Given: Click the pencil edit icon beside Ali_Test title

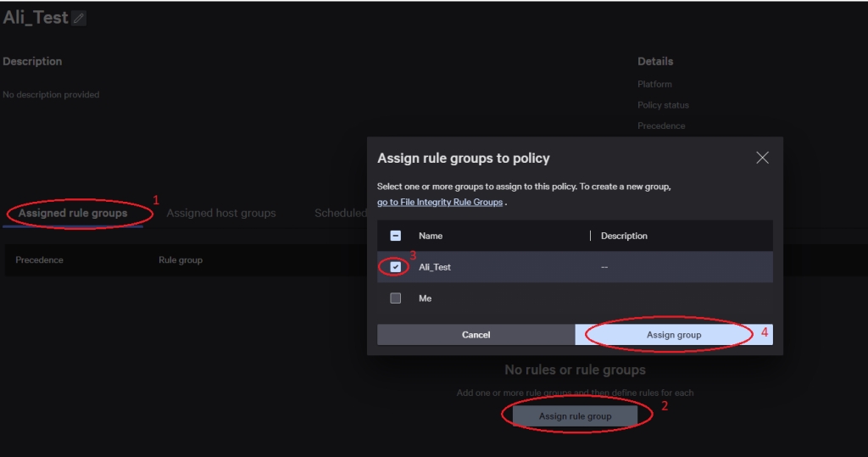Looking at the screenshot, I should pyautogui.click(x=79, y=18).
